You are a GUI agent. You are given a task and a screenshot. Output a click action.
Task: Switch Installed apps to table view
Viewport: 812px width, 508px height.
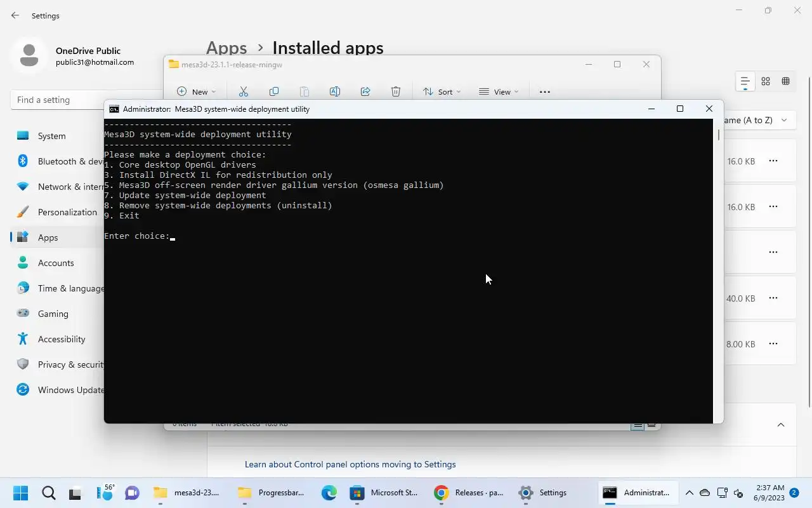(x=786, y=81)
